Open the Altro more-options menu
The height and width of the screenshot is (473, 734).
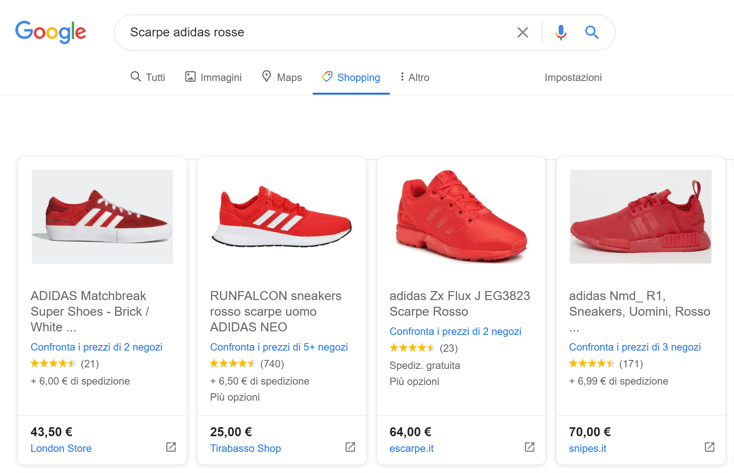pos(415,77)
